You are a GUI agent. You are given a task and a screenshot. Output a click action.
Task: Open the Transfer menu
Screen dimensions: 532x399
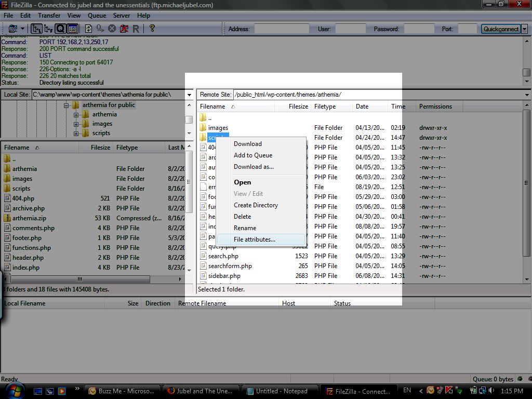49,16
